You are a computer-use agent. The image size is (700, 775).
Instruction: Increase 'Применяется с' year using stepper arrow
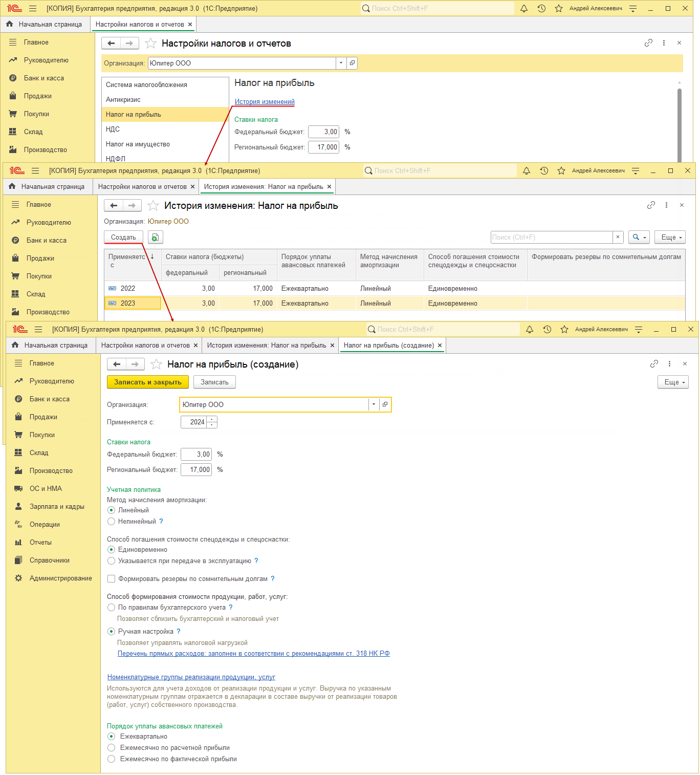click(212, 419)
